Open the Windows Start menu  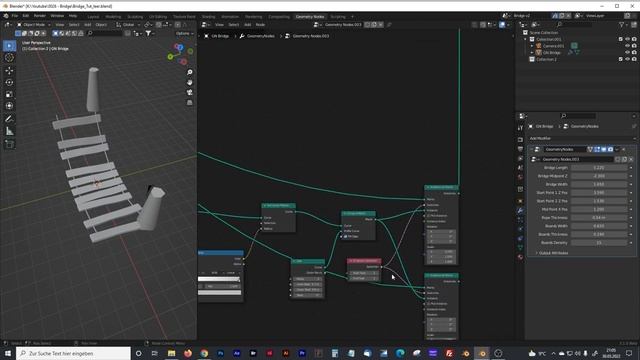(x=8, y=353)
